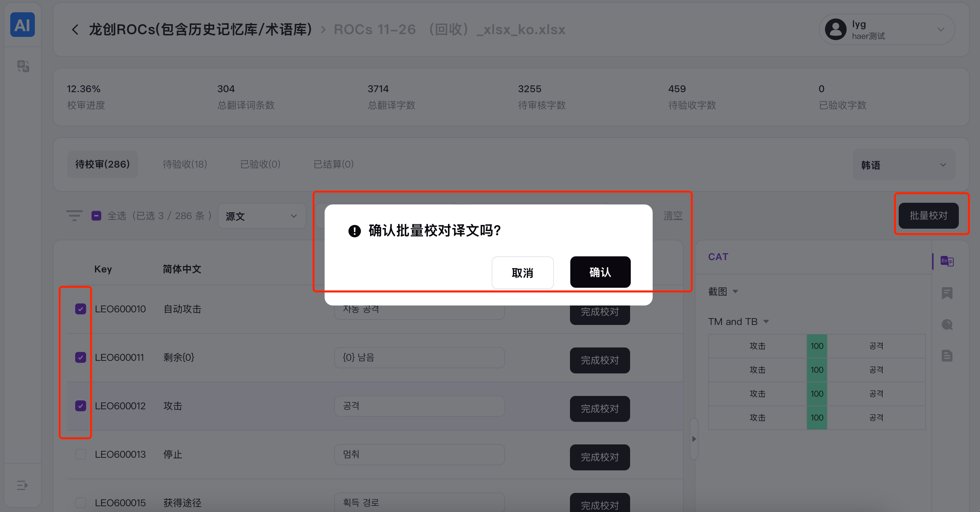Click the panel collapse arrow handle
Viewport: 980px width, 512px height.
click(694, 439)
